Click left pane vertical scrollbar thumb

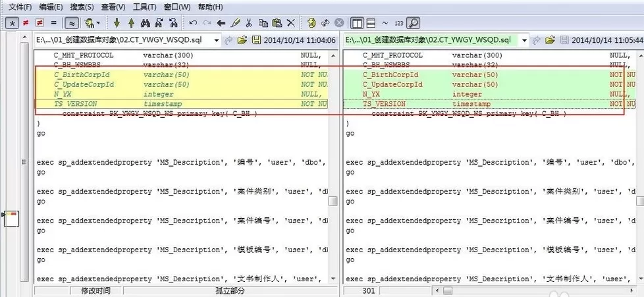pos(333,201)
